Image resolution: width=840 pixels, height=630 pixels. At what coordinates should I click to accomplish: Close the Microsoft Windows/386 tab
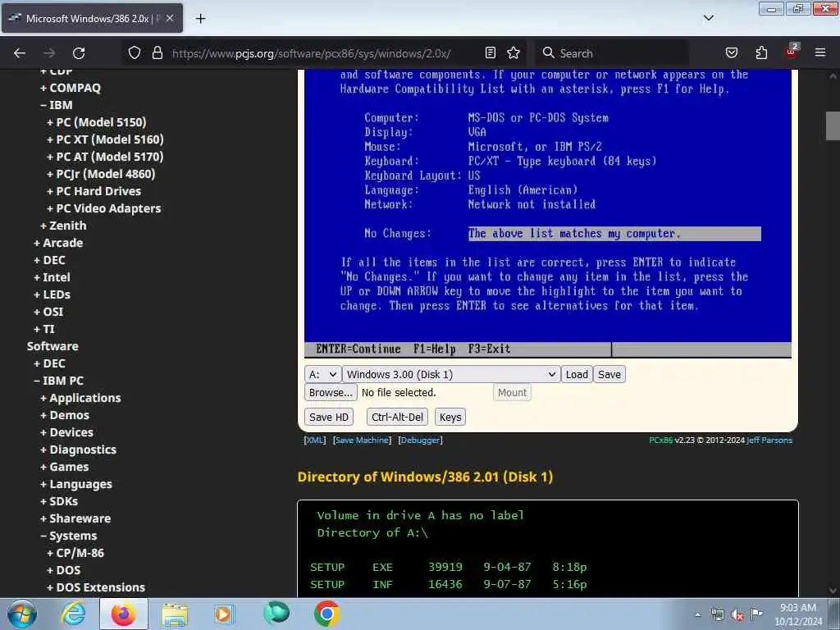coord(169,18)
